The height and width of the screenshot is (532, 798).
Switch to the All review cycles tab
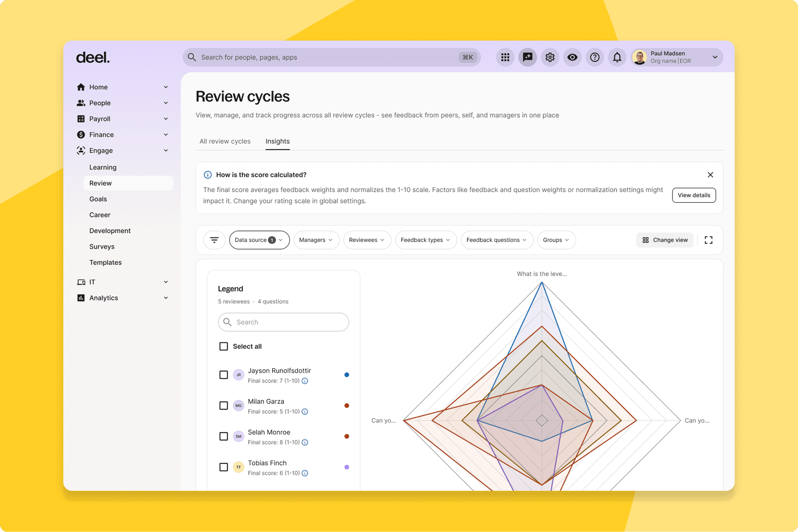(x=225, y=142)
